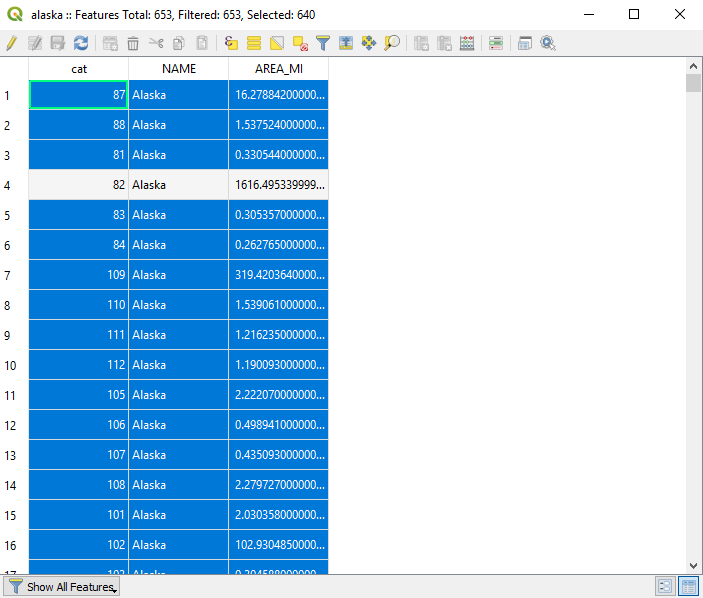Screen dimensions: 703x598
Task: Click the scrollbar up arrow
Action: (693, 66)
